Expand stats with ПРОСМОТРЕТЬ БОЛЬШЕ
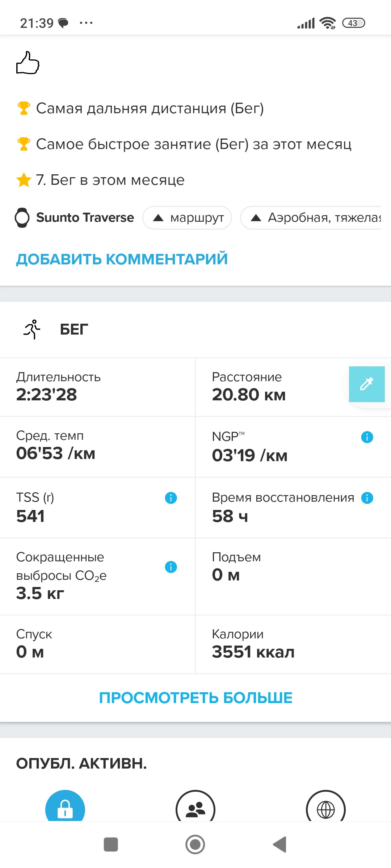The image size is (391, 868). [195, 698]
